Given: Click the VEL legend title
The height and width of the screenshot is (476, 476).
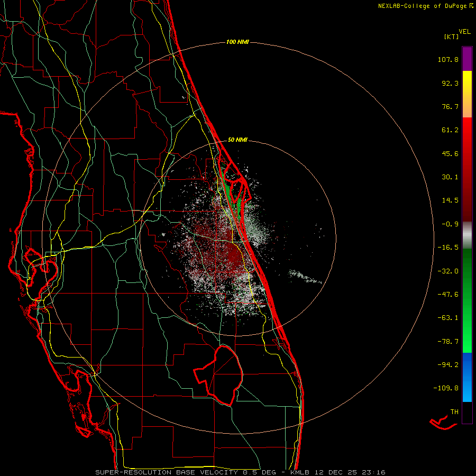Looking at the screenshot, I should tap(464, 32).
